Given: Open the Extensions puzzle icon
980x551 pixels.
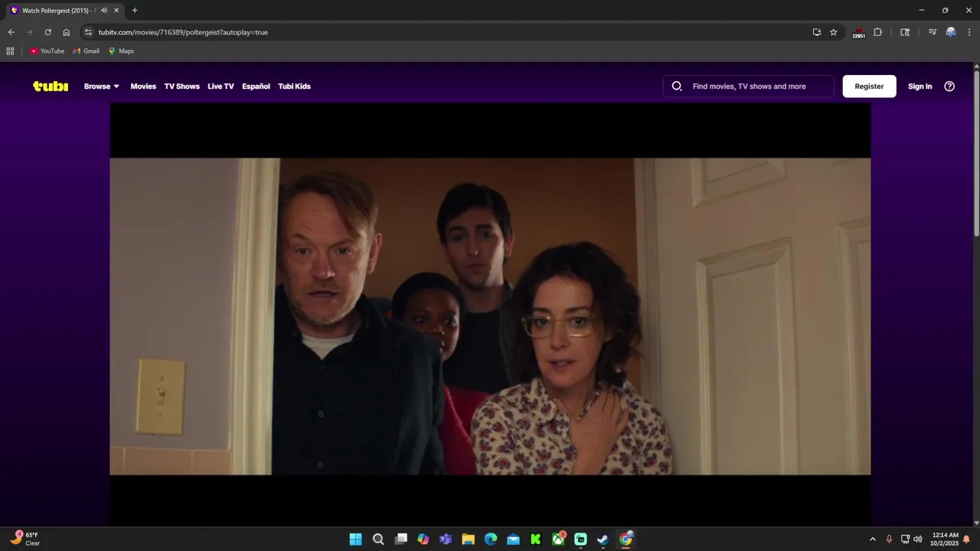Looking at the screenshot, I should click(877, 32).
